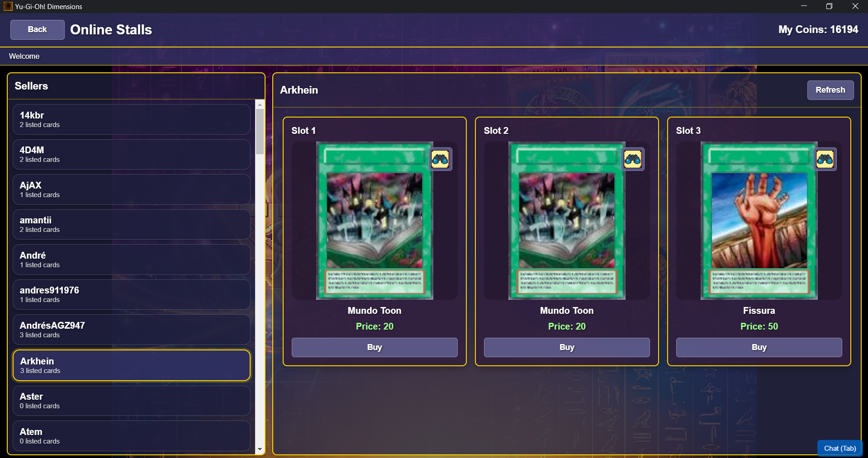Go back with the Back button
Image resolution: width=868 pixels, height=458 pixels.
38,29
